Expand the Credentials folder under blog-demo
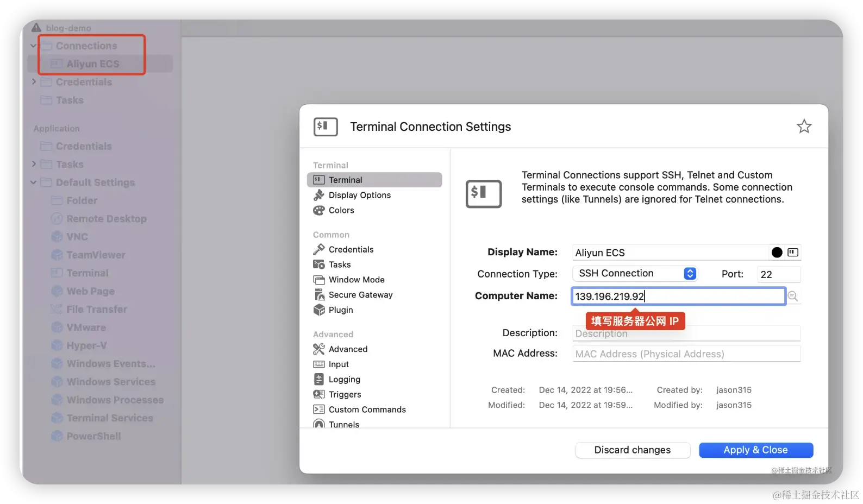This screenshot has width=863, height=504. pos(34,82)
